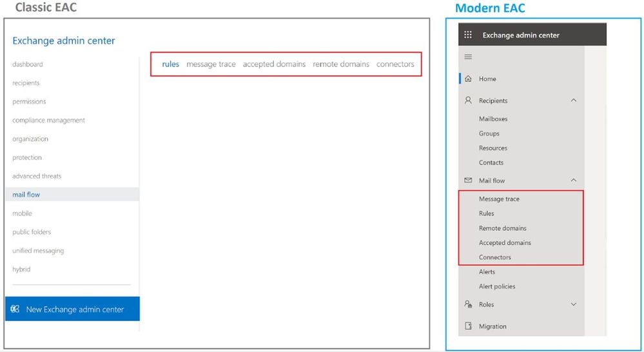Viewport: 644px width, 352px height.
Task: Click the Roles person-lock icon
Action: pyautogui.click(x=468, y=304)
